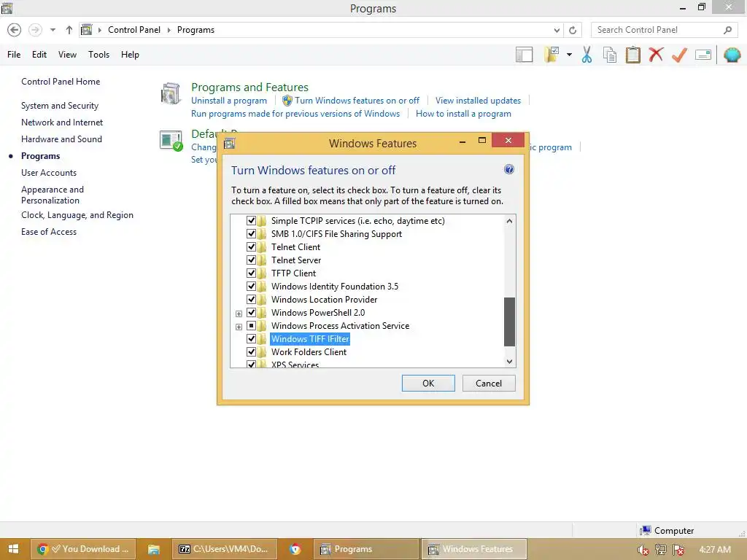Click the Forward navigation arrow
This screenshot has height=560, width=747.
pyautogui.click(x=35, y=30)
